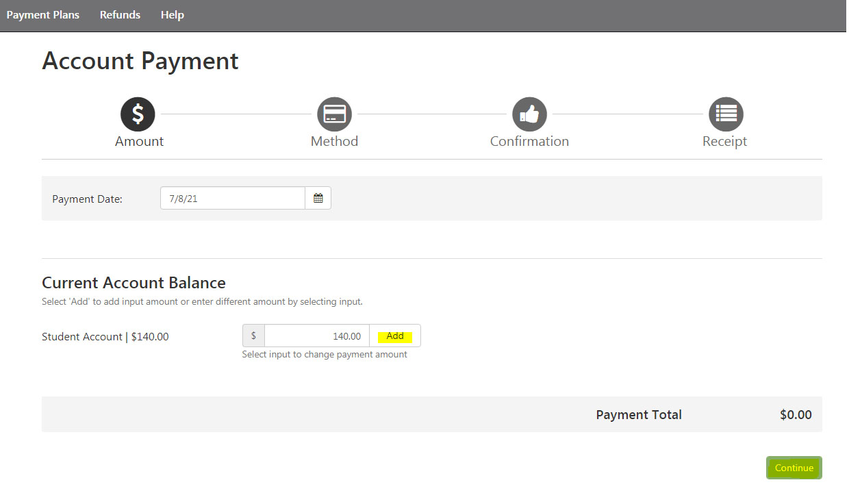Click the Confirmation step label
Image resolution: width=849 pixels, height=504 pixels.
(529, 142)
